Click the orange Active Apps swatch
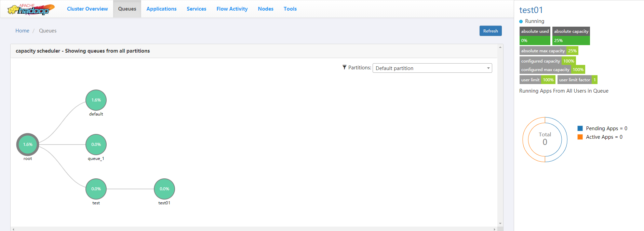This screenshot has width=644, height=231. [580, 137]
